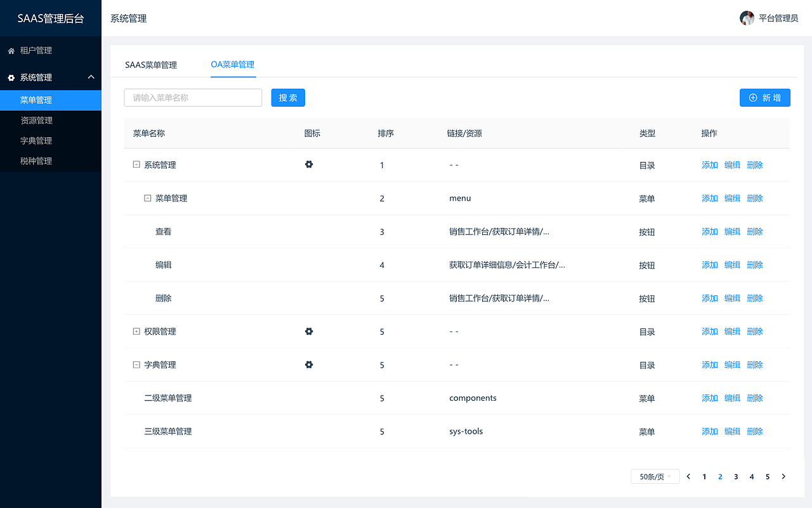Open the 平台管理员 avatar icon

pos(747,18)
